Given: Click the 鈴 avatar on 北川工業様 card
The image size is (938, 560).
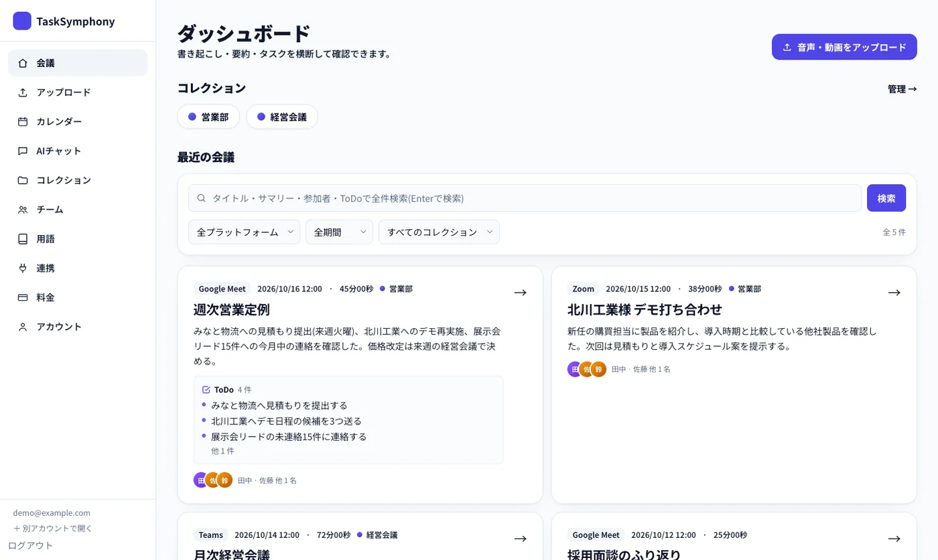Looking at the screenshot, I should 598,369.
